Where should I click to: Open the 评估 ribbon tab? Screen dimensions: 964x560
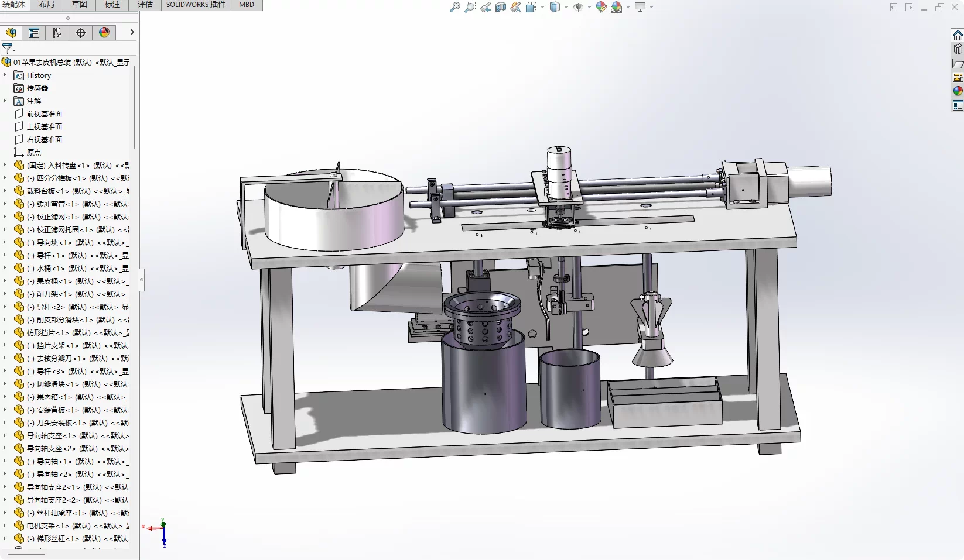[x=145, y=5]
